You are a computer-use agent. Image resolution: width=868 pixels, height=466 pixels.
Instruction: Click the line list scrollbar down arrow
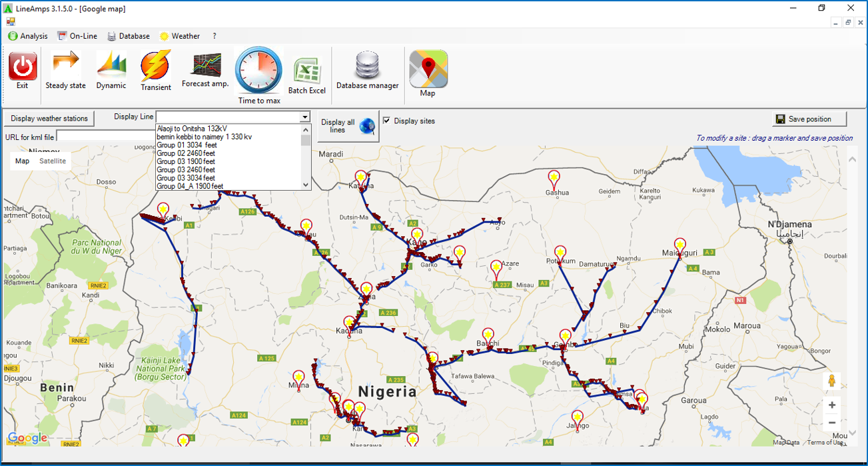click(306, 185)
